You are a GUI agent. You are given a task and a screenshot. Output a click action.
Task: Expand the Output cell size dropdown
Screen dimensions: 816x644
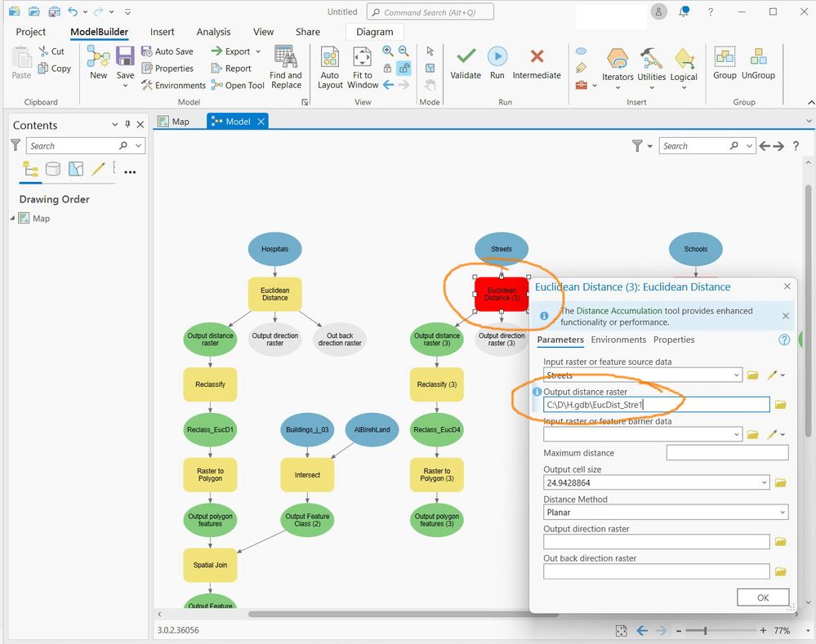(764, 483)
